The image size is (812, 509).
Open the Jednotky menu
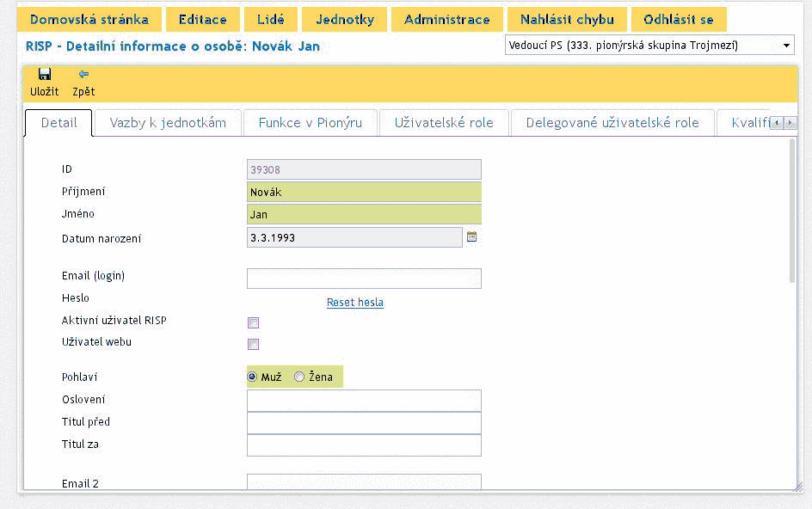click(x=344, y=20)
